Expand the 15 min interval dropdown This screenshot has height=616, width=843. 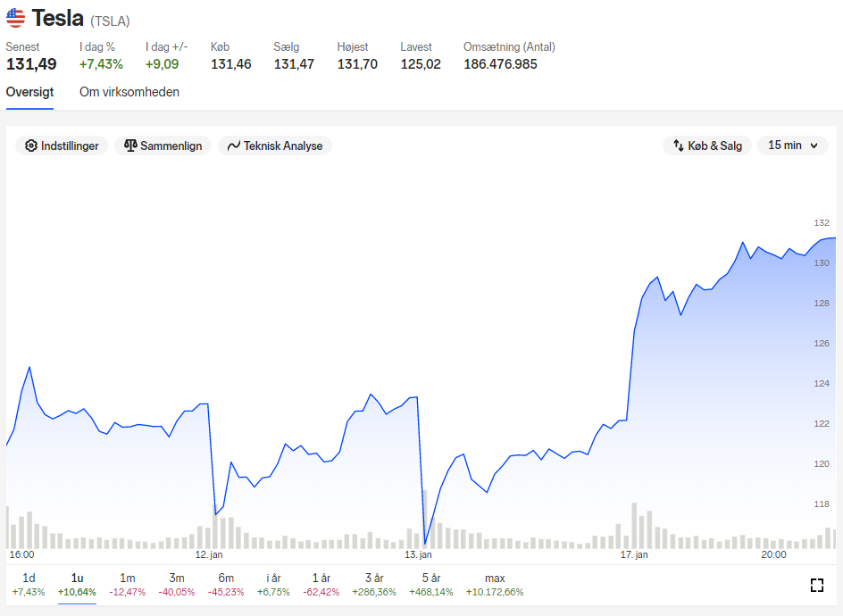tap(792, 146)
